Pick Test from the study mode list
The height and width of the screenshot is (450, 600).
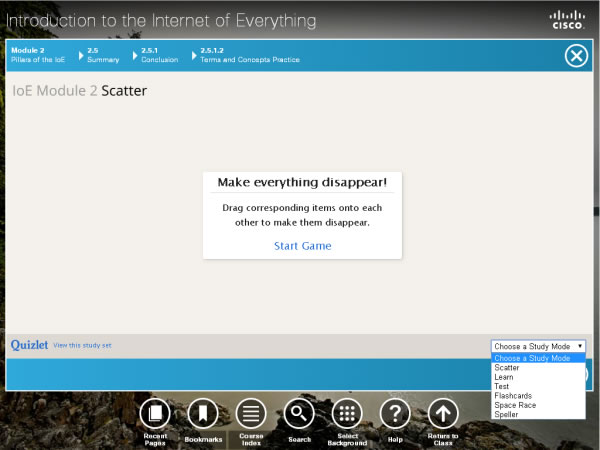click(x=502, y=386)
